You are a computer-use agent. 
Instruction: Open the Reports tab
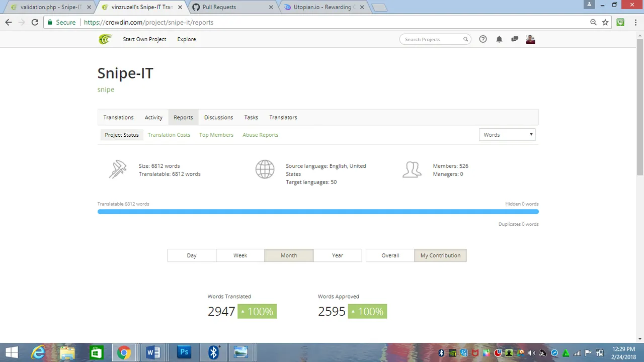click(183, 117)
